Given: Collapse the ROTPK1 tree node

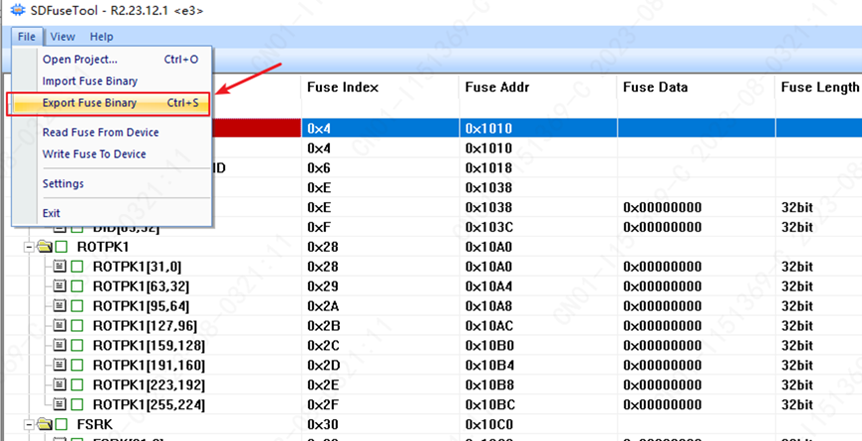Looking at the screenshot, I should coord(29,246).
